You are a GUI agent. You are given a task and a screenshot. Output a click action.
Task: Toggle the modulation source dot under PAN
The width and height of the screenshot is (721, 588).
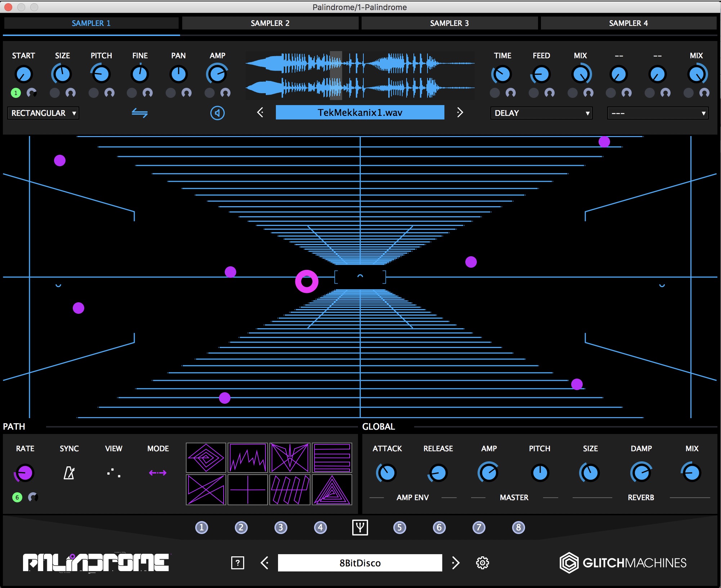[171, 93]
